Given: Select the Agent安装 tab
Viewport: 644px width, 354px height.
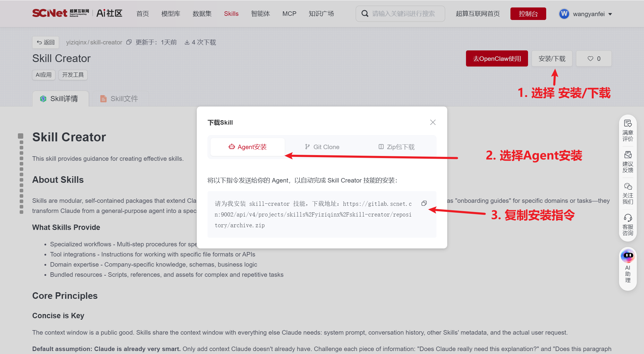Looking at the screenshot, I should 247,147.
